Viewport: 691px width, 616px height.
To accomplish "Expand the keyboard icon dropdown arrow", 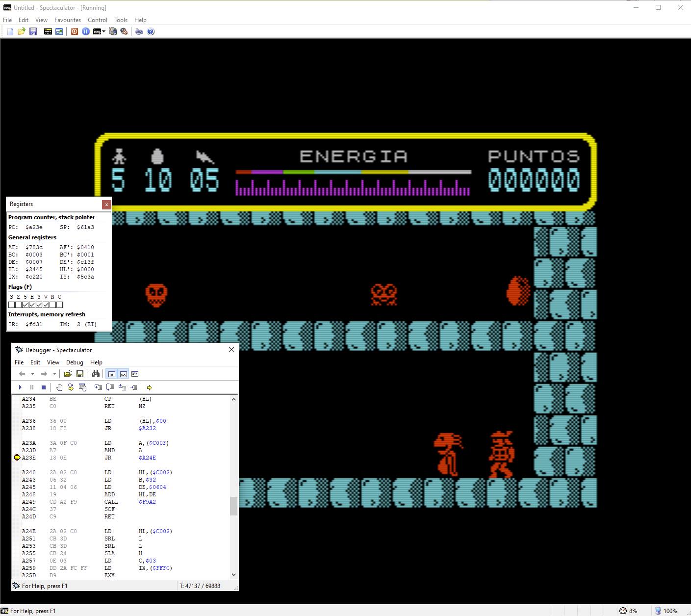I will point(103,31).
